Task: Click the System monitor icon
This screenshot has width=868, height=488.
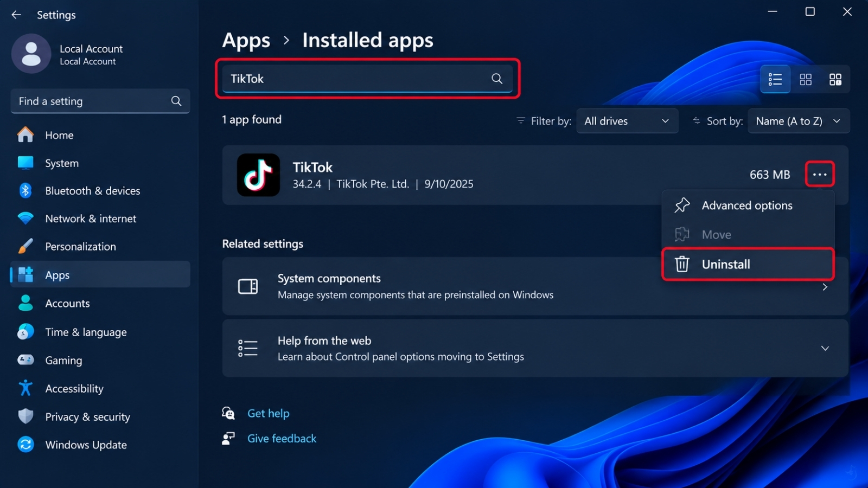Action: click(x=25, y=163)
